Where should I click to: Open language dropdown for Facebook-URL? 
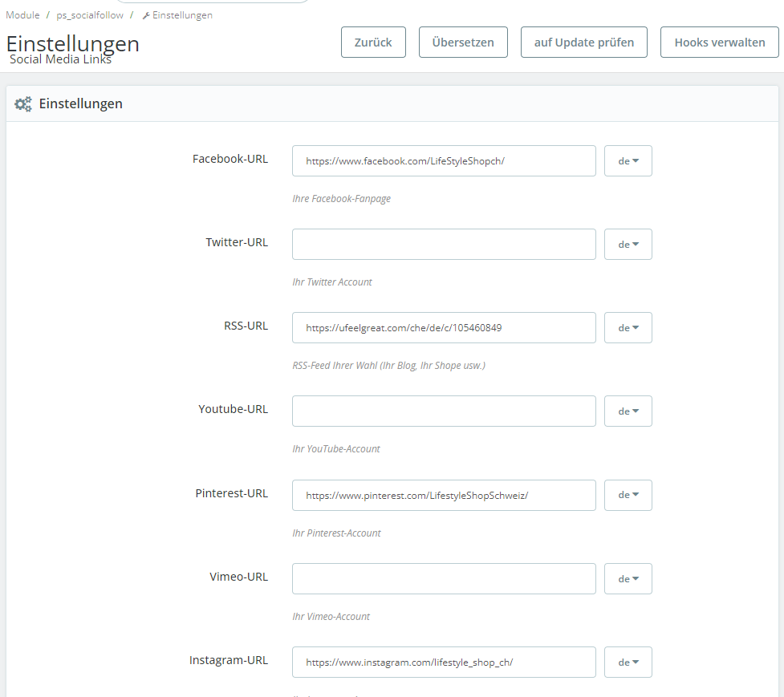pyautogui.click(x=628, y=161)
